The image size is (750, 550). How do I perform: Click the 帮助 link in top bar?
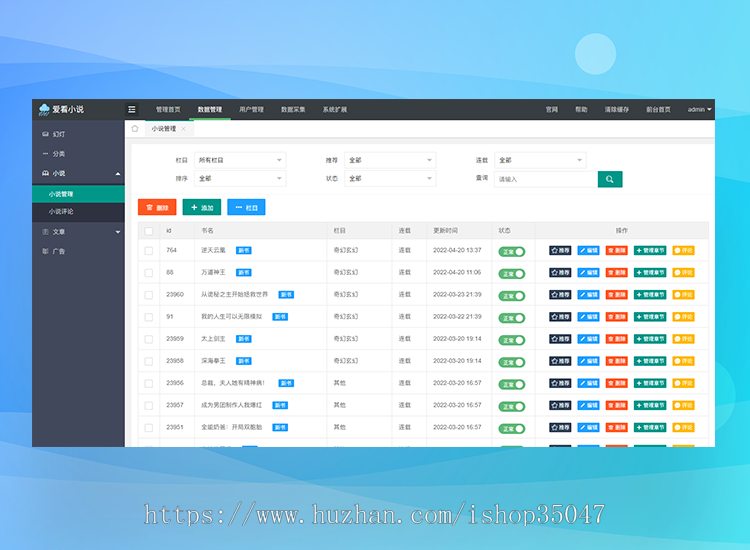[581, 110]
